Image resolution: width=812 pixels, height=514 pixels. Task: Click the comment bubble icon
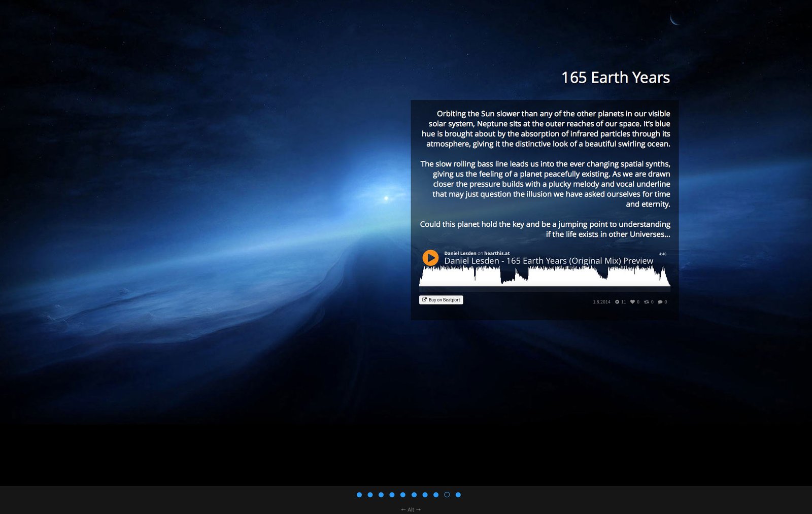pyautogui.click(x=660, y=302)
